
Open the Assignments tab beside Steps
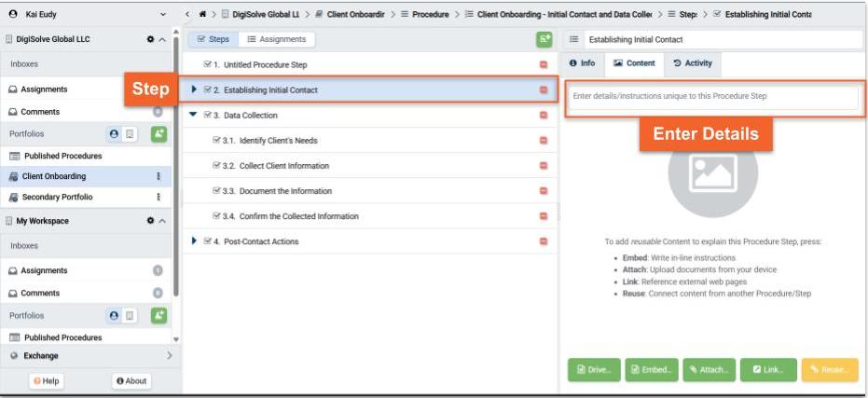275,39
